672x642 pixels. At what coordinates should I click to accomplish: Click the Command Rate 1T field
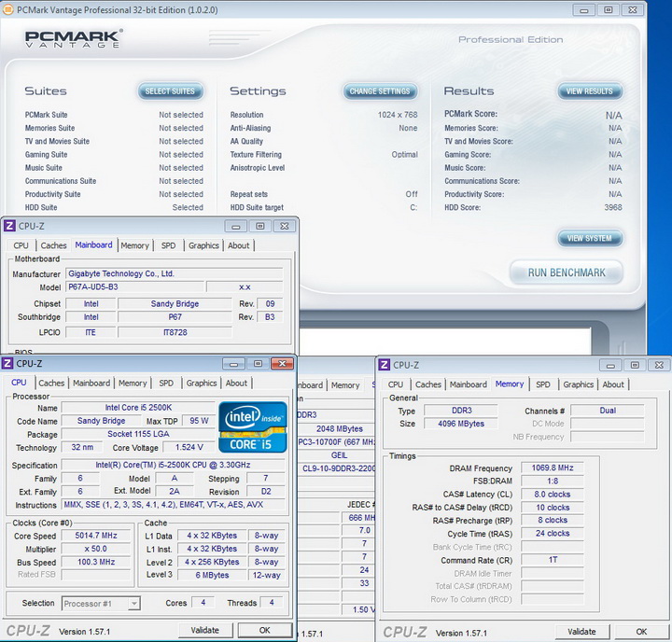coord(553,560)
